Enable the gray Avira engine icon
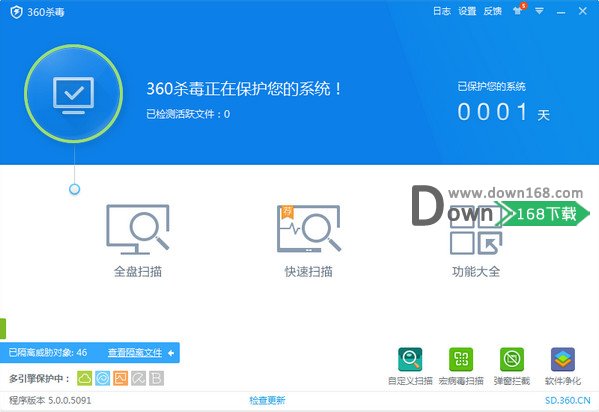 139,378
